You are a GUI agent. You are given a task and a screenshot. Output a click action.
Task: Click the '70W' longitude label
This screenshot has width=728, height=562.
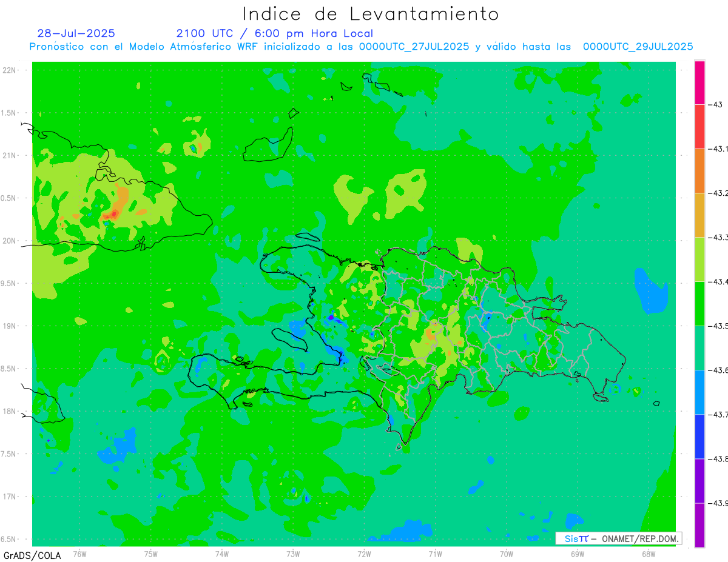tap(507, 554)
